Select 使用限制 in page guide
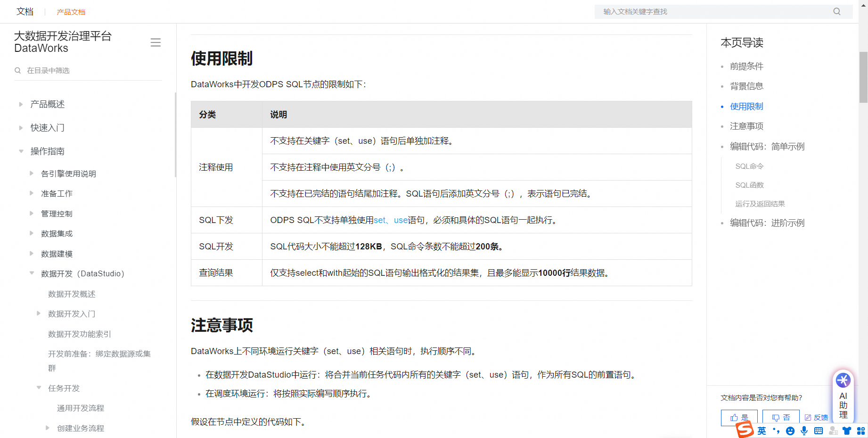The image size is (868, 438). click(x=746, y=107)
